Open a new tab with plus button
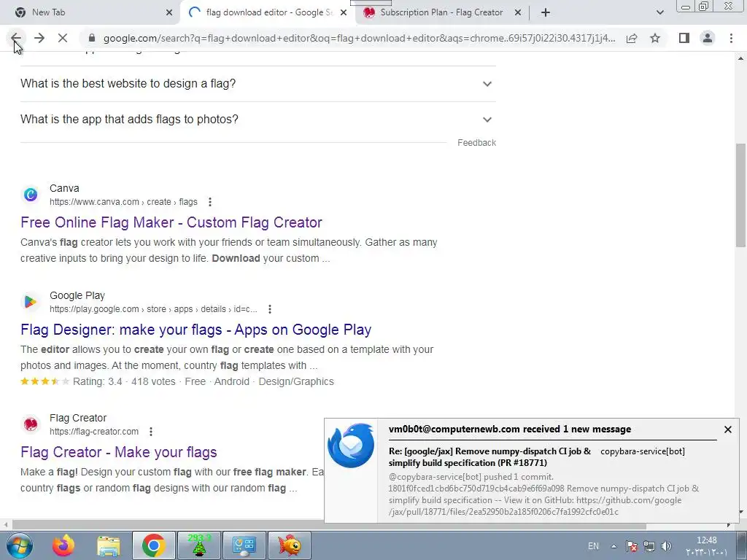This screenshot has height=560, width=747. pyautogui.click(x=546, y=12)
